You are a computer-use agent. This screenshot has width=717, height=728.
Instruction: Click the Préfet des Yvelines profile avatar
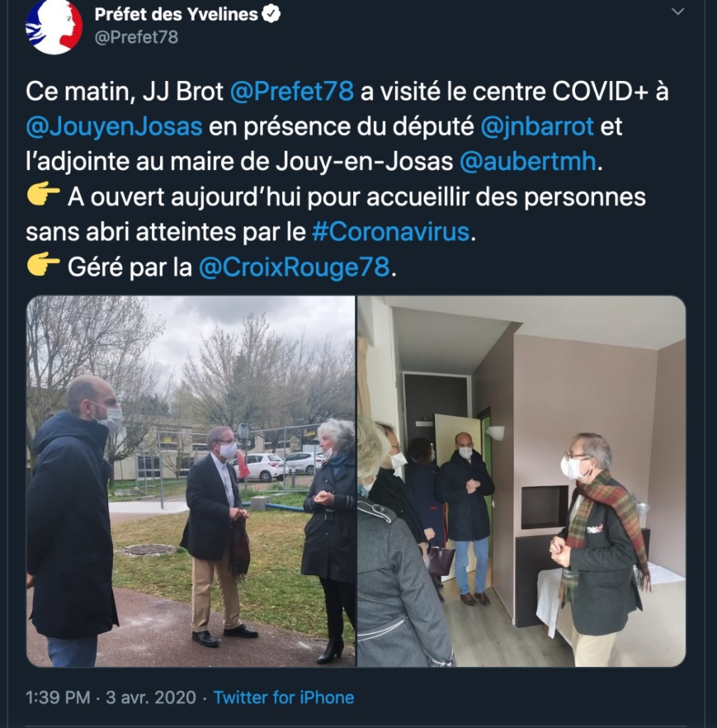tap(54, 26)
